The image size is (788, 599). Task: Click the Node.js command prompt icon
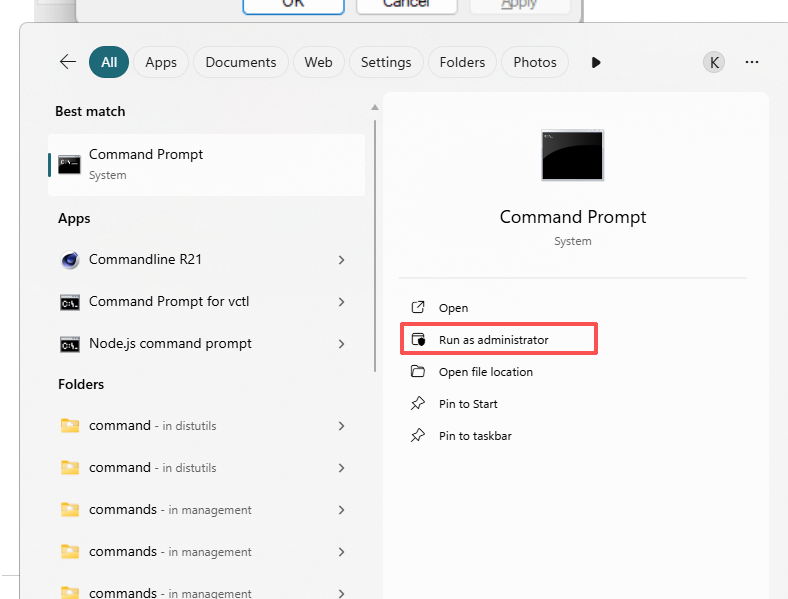(x=69, y=344)
